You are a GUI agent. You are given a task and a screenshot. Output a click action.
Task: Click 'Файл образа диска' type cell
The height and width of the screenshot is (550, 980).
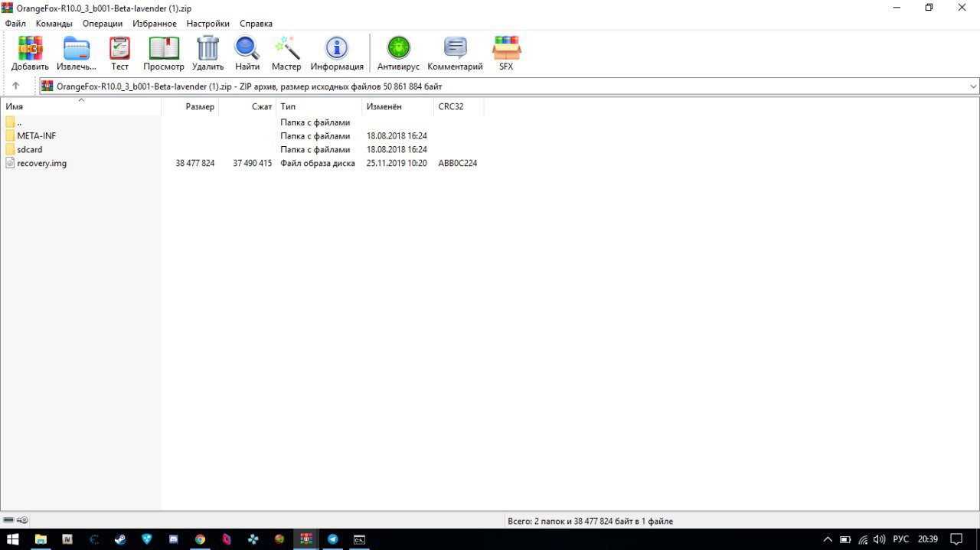(x=318, y=164)
